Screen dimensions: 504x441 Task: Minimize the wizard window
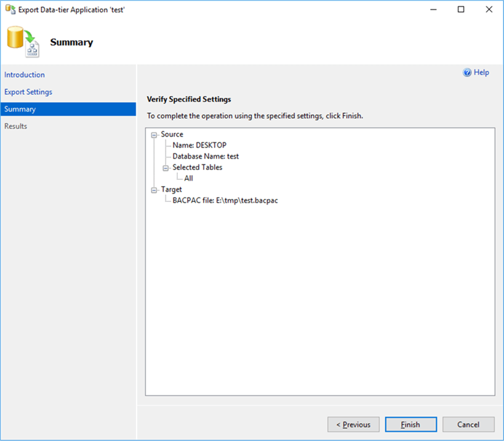click(x=433, y=10)
